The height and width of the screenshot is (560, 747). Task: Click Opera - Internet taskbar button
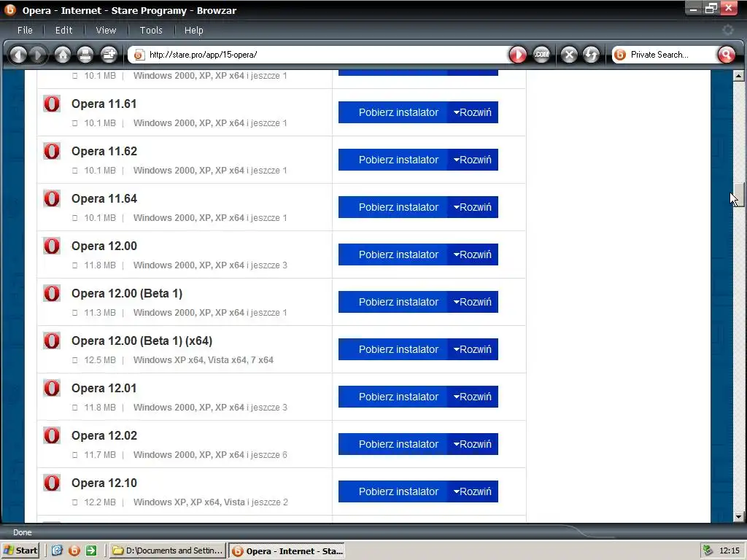point(287,551)
